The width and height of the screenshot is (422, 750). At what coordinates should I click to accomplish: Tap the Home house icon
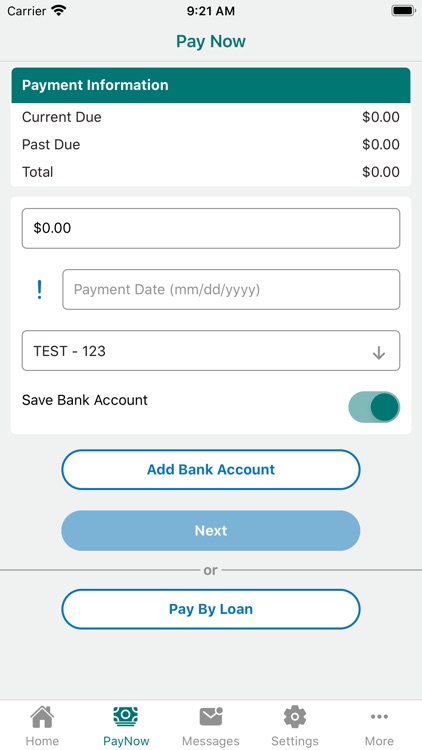coord(42,717)
